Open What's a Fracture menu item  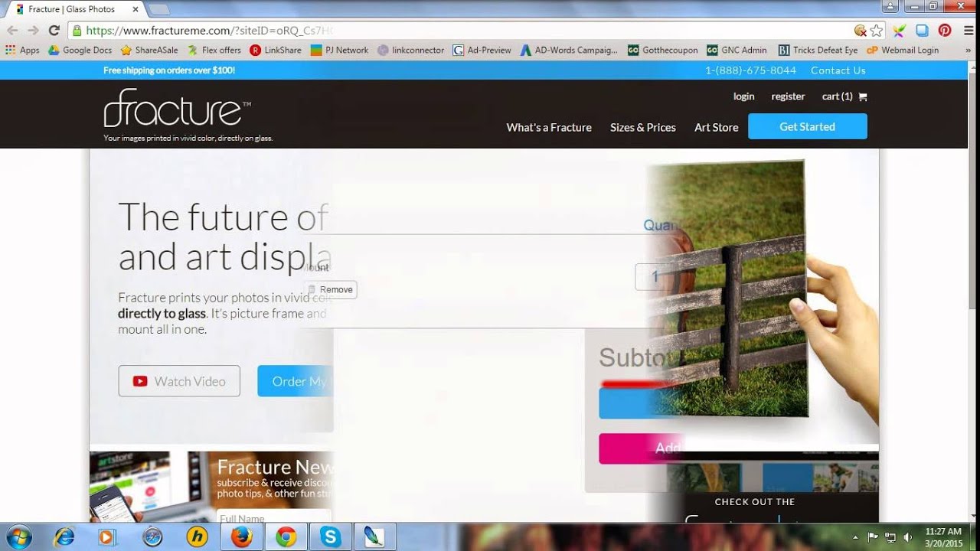pos(549,127)
